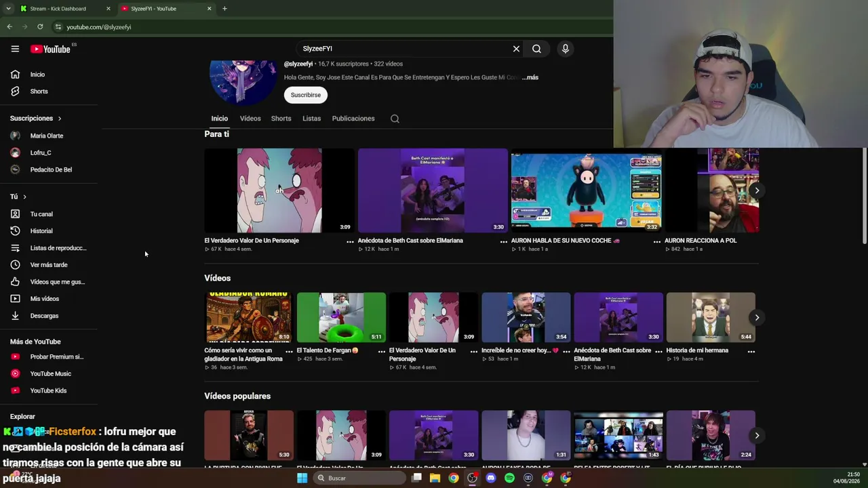Open the YouTube hamburger guide menu
This screenshot has height=488, width=868.
coord(15,49)
